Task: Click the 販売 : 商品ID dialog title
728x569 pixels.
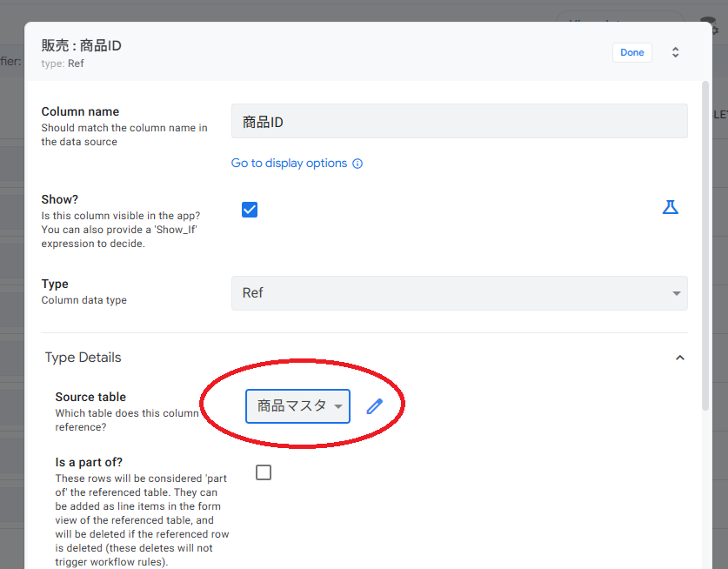Action: click(82, 45)
